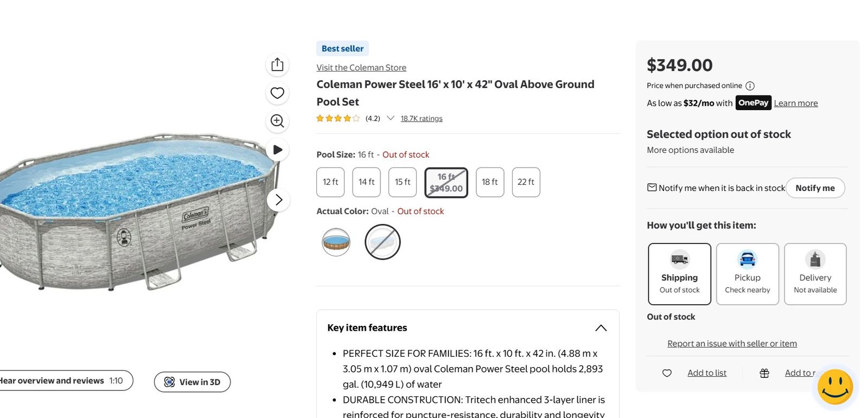Open the 18.7K ratings link
The width and height of the screenshot is (868, 418).
422,118
